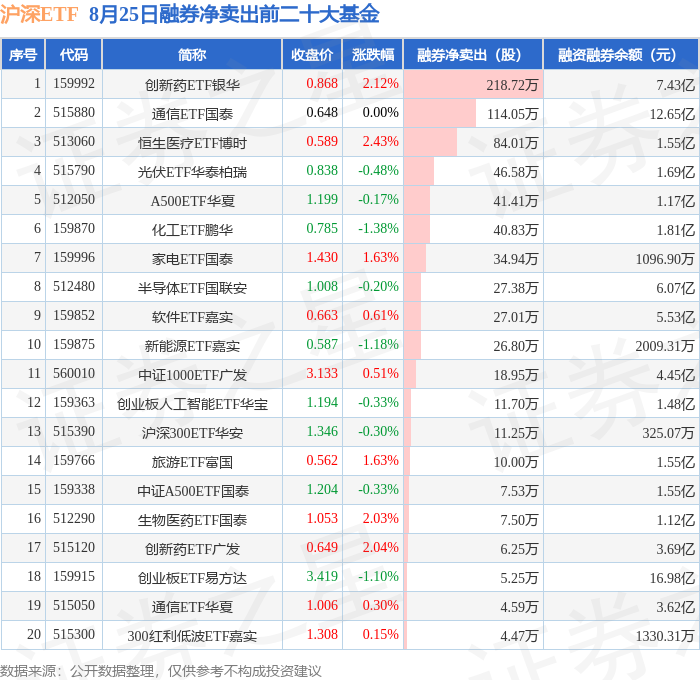Viewport: 700px width, 680px height.
Task: Click the 序号 column header
Action: (x=23, y=54)
